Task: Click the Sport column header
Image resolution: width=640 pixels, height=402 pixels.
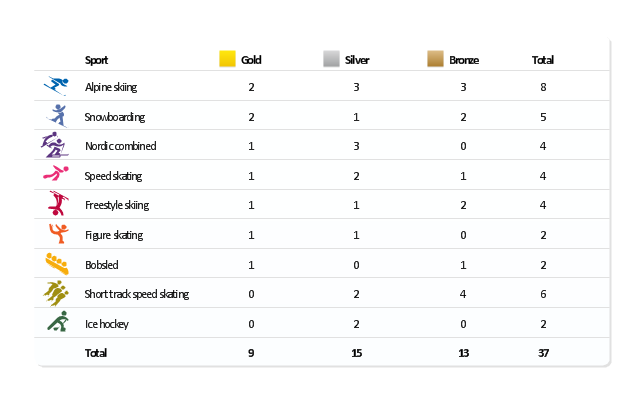Action: (x=97, y=60)
